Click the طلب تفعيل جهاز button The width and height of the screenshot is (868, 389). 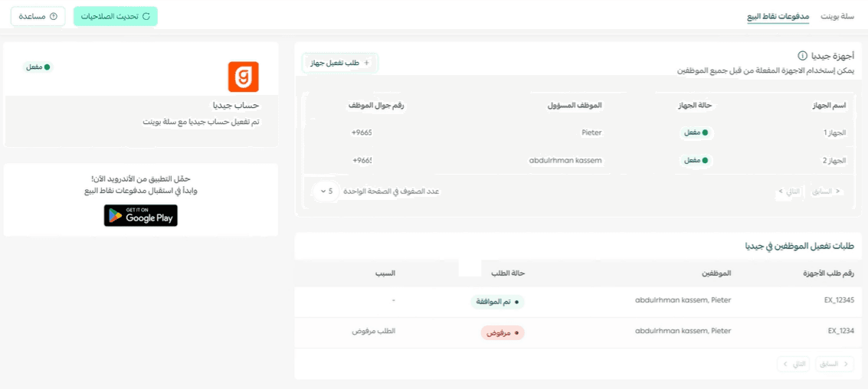340,63
